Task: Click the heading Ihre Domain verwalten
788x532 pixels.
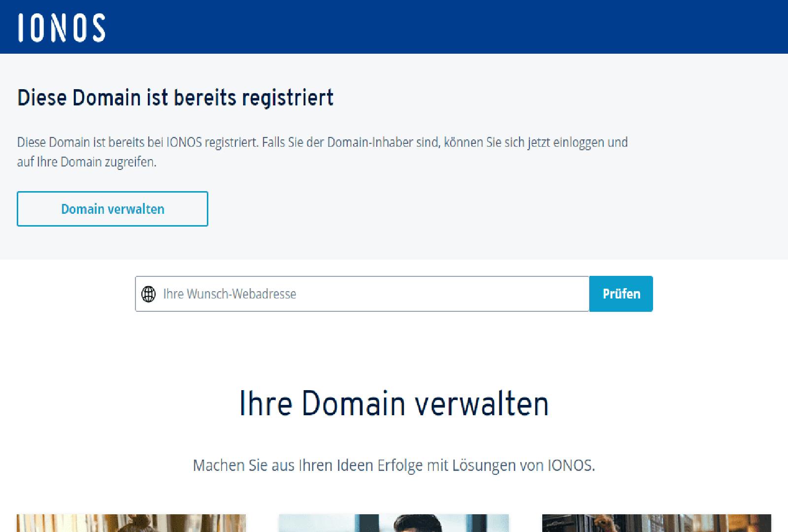Action: (394, 405)
